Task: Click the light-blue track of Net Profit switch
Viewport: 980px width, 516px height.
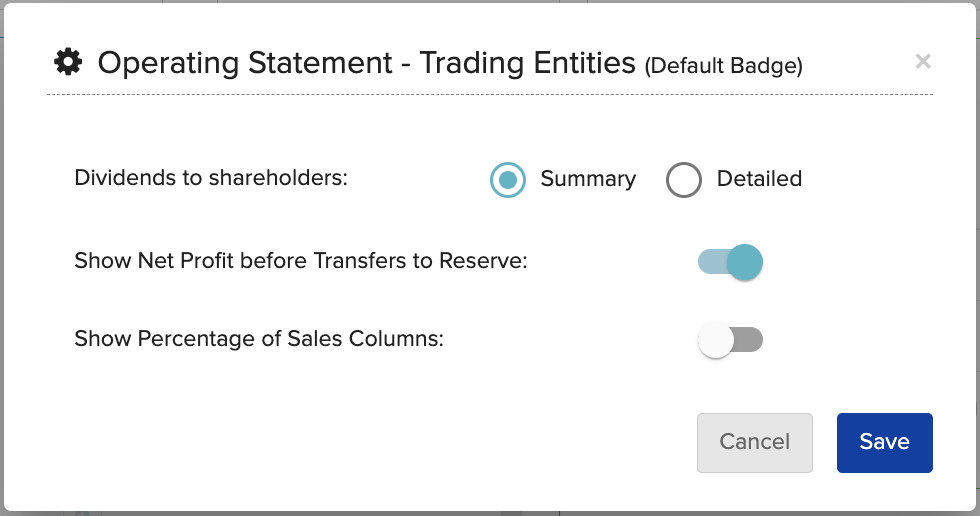Action: (x=712, y=262)
